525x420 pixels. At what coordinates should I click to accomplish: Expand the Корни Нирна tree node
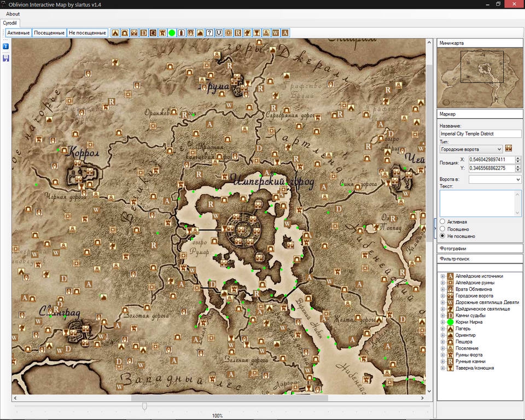(x=442, y=322)
